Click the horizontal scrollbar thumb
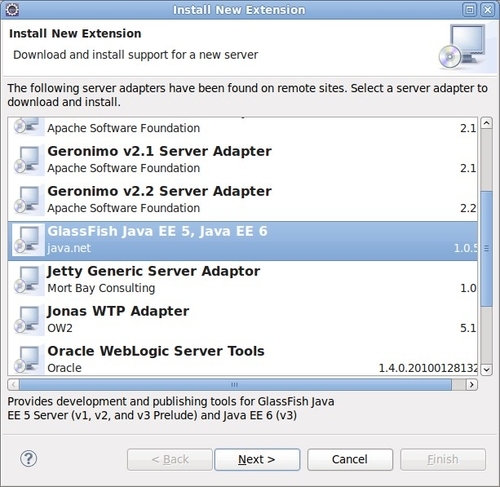Viewport: 500px width, 487px height. 235,385
